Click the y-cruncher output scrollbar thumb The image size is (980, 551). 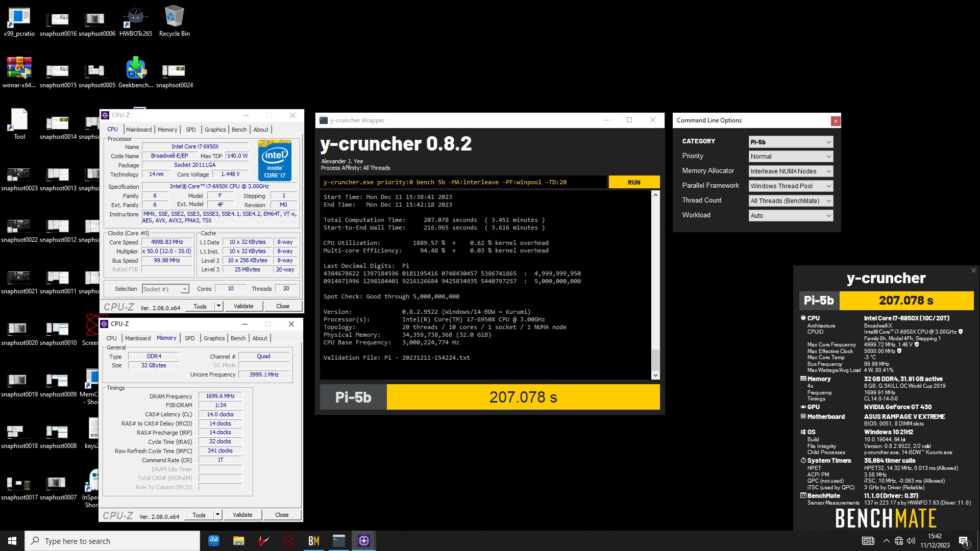click(655, 359)
